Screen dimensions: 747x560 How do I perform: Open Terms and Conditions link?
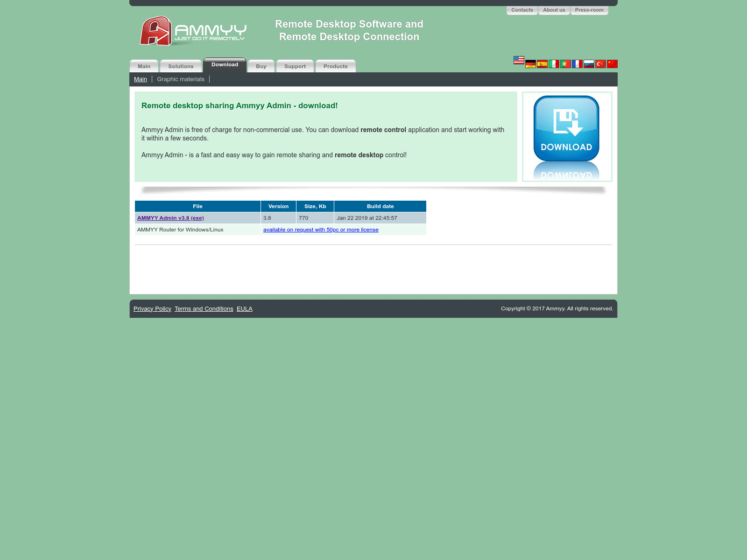pyautogui.click(x=204, y=309)
